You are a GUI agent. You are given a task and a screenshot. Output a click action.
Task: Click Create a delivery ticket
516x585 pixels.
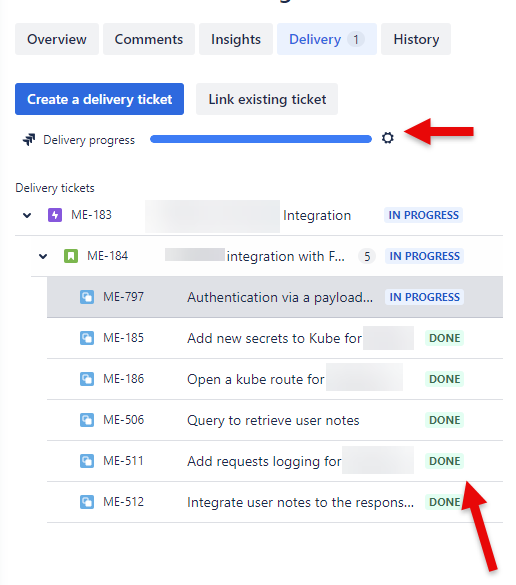(99, 99)
